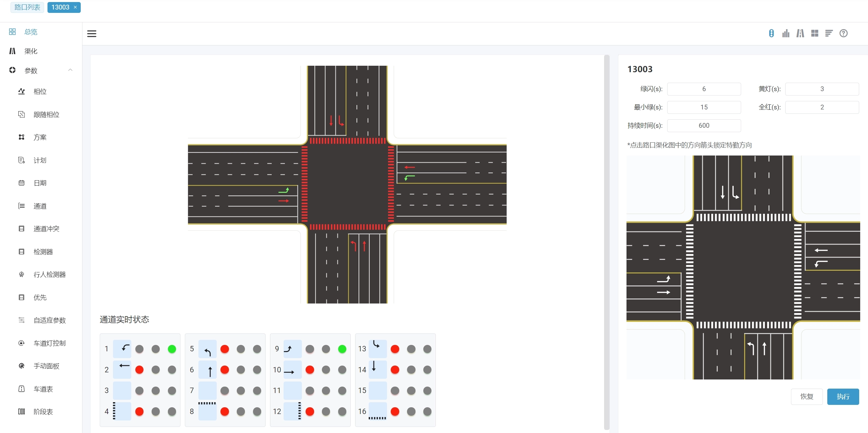Click the sort lines icon in top toolbar

pos(829,33)
